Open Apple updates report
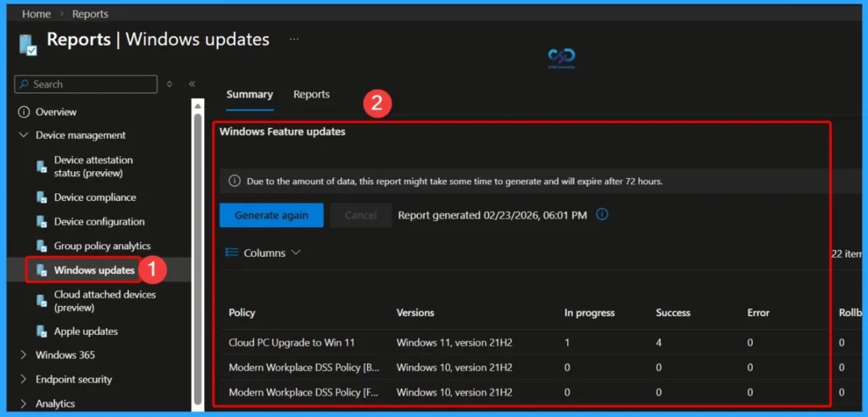 (x=86, y=331)
